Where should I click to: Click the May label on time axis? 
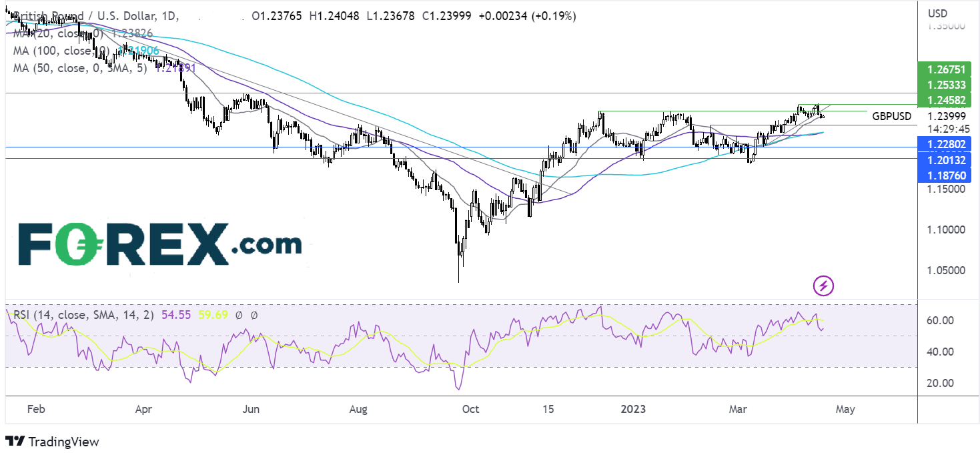[844, 410]
